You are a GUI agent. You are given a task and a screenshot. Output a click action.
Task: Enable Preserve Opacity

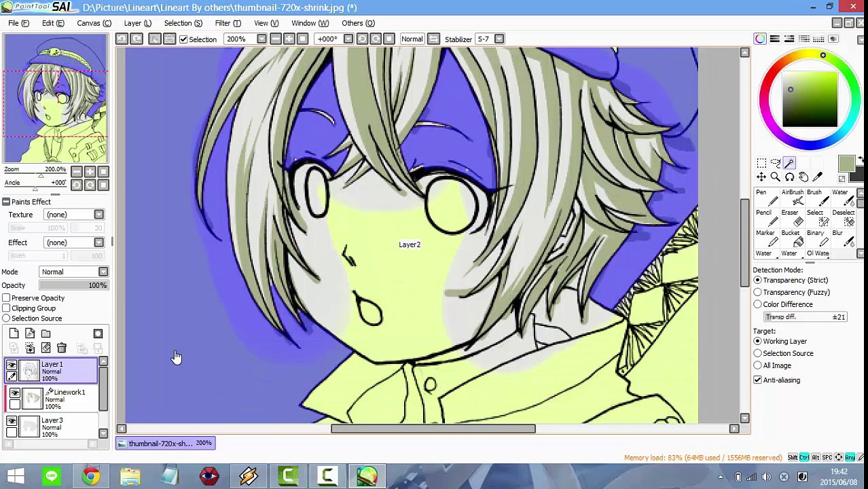pos(6,298)
